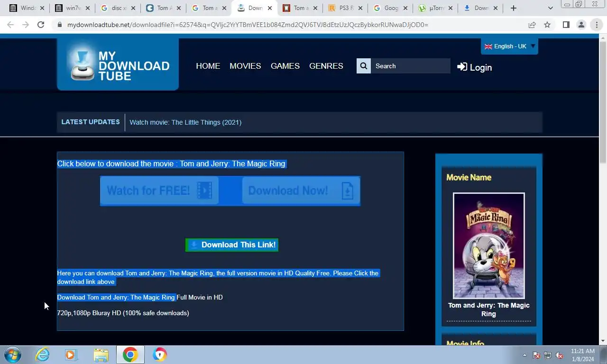This screenshot has height=364, width=607.
Task: Open 'Watch movie: The Little Things (2021)' link
Action: tap(185, 122)
